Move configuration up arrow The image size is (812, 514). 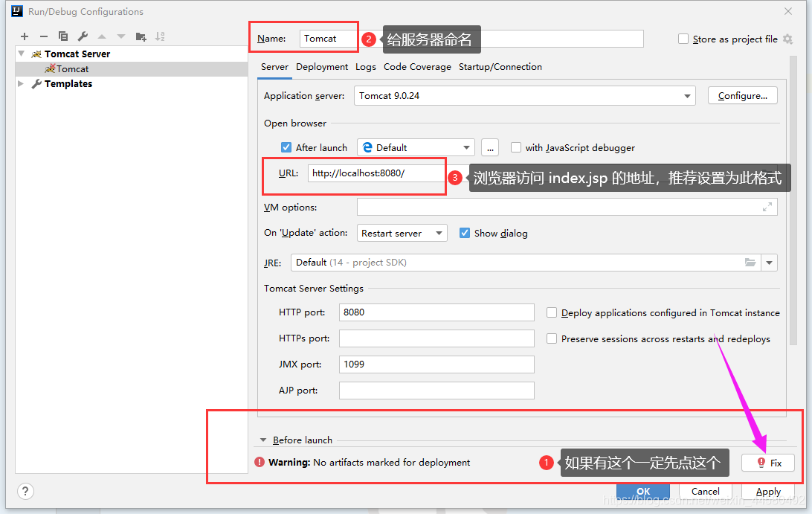[x=102, y=36]
